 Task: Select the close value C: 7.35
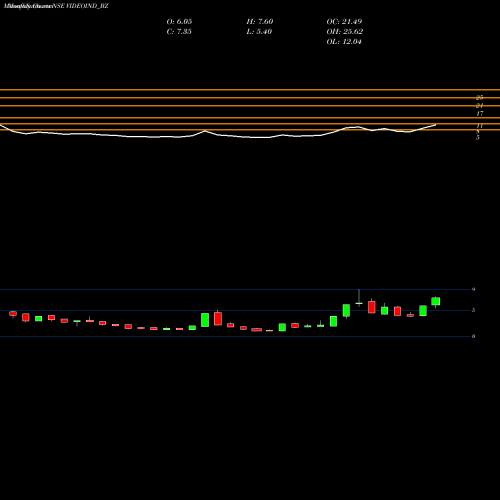(x=179, y=31)
